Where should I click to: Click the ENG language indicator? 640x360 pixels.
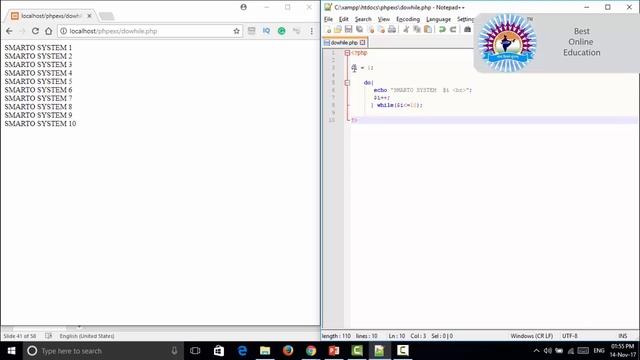(x=599, y=351)
